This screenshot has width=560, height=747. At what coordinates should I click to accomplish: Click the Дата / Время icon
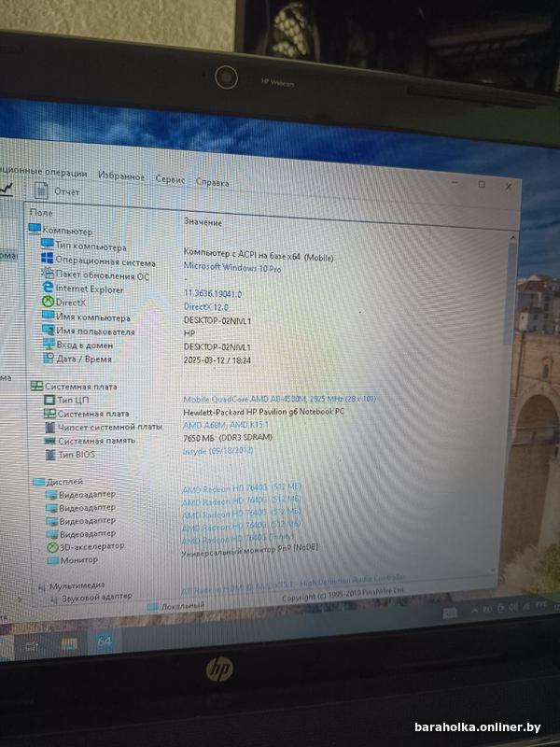49,358
